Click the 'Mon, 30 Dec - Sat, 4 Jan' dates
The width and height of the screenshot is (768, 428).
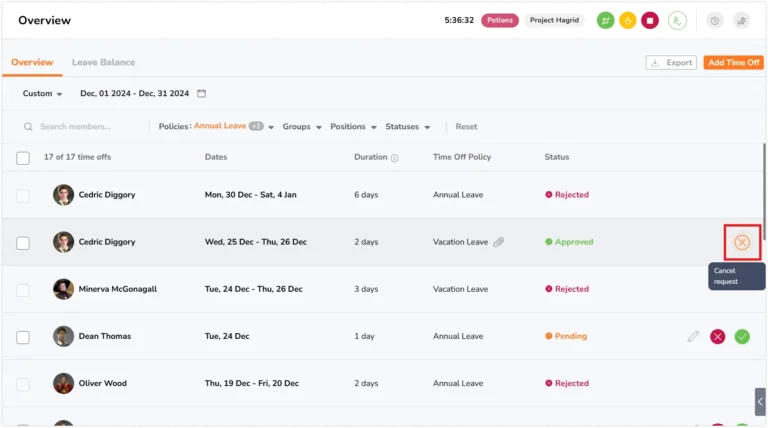(250, 195)
